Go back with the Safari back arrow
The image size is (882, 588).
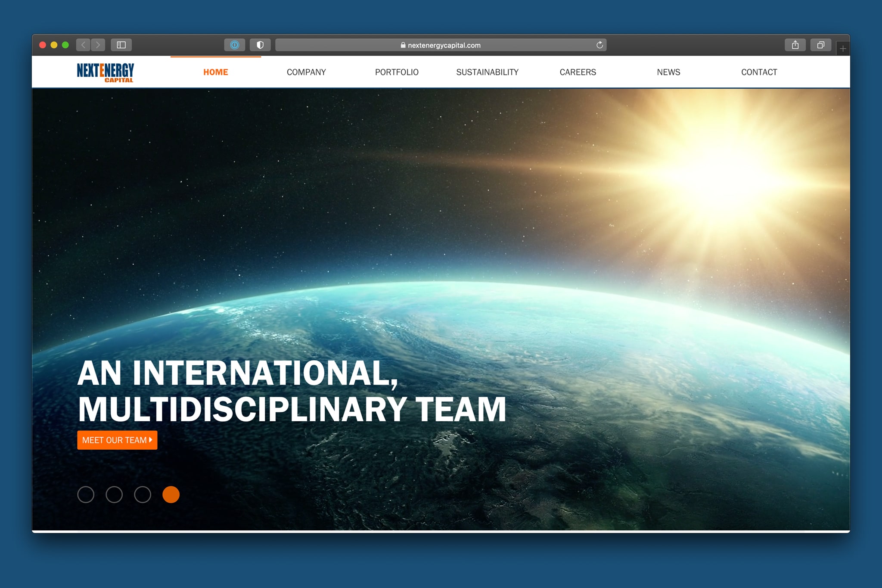tap(84, 45)
